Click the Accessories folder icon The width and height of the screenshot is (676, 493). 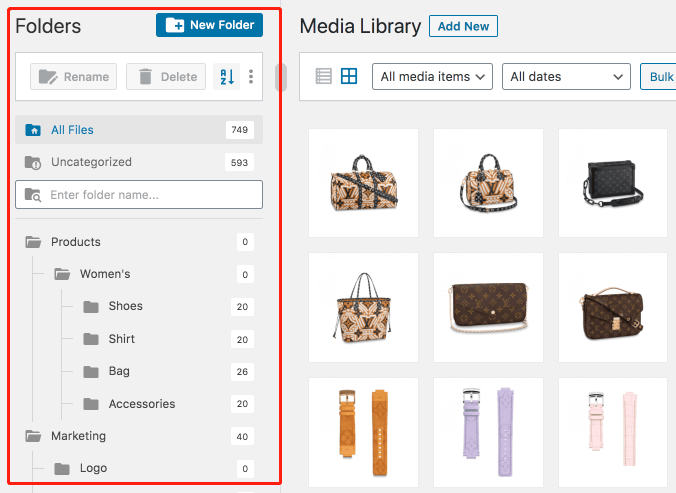click(91, 404)
